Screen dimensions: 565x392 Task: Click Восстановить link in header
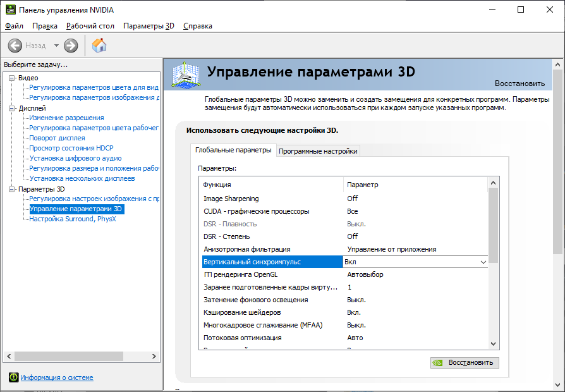519,83
